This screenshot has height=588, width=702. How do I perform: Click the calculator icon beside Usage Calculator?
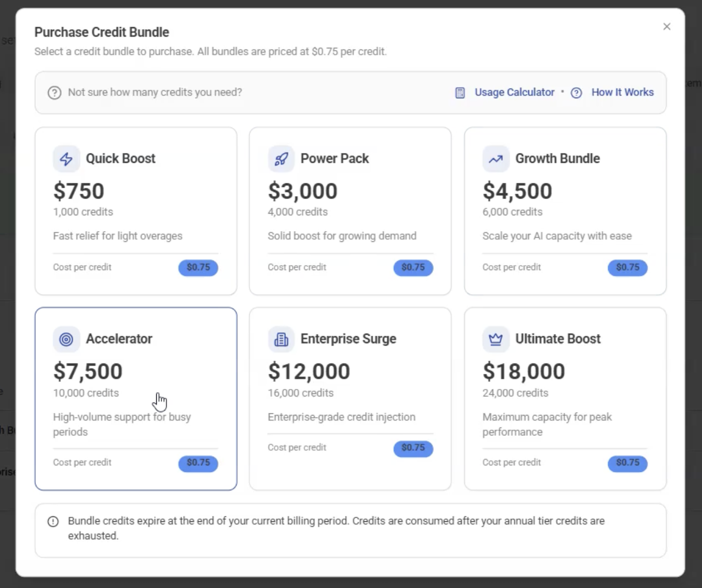pyautogui.click(x=460, y=93)
